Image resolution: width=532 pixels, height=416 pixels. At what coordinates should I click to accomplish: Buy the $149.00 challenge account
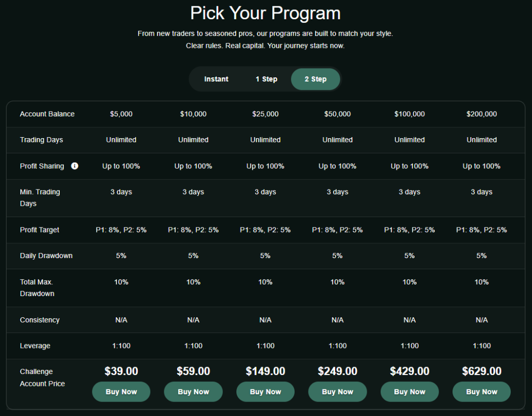pos(265,392)
